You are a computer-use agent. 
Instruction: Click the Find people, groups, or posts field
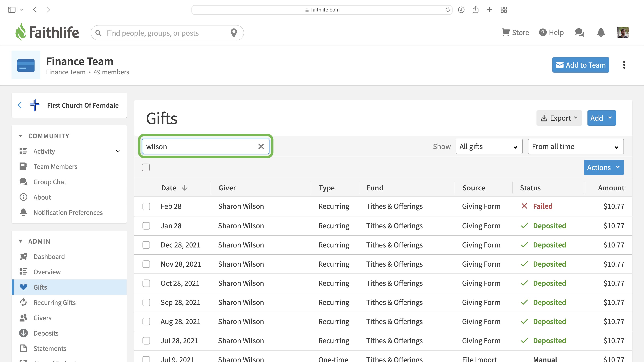[x=167, y=33]
